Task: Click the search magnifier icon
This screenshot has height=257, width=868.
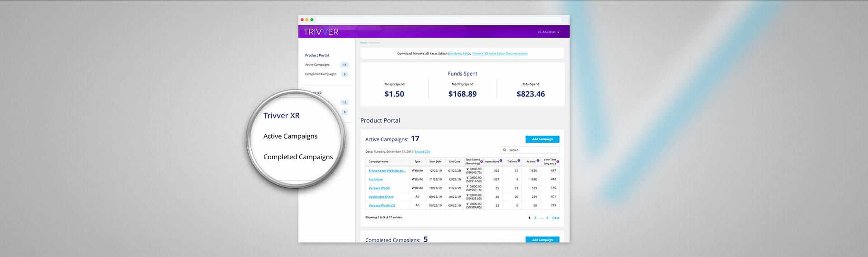Action: coord(505,150)
